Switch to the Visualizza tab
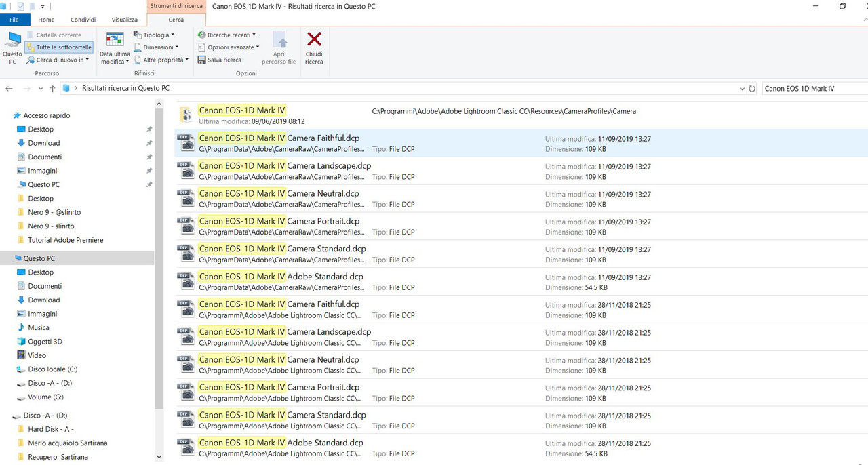The height and width of the screenshot is (465, 868). 125,20
